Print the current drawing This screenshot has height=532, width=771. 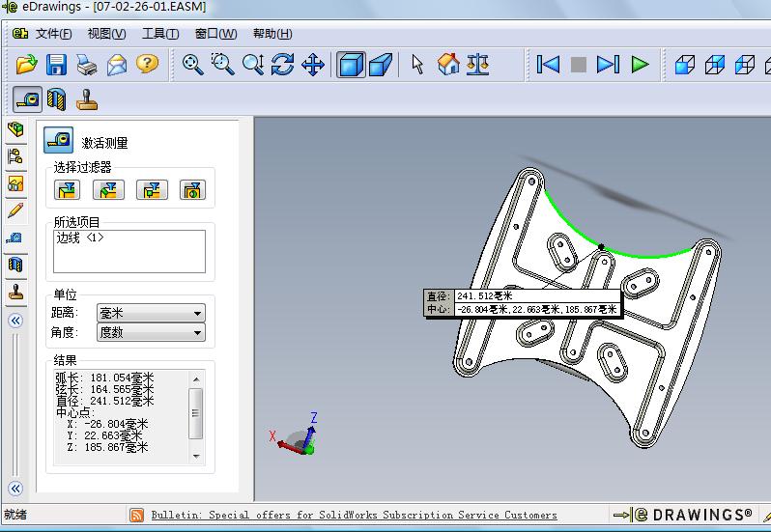point(87,65)
